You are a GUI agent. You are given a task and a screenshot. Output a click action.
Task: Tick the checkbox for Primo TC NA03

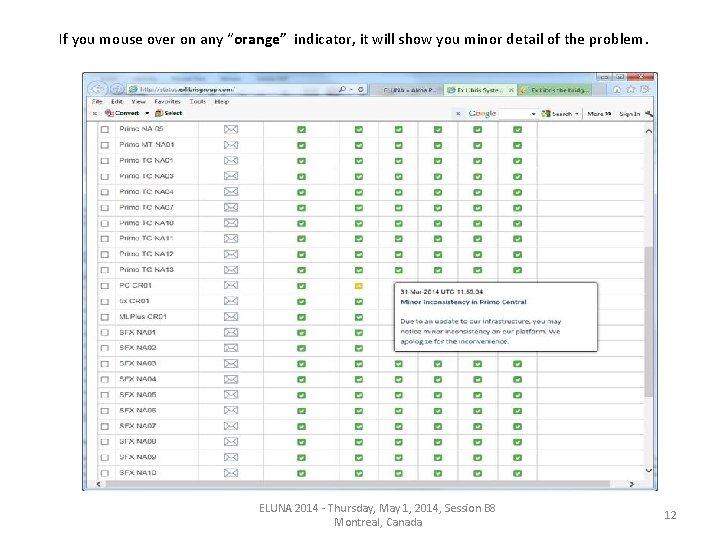pos(105,176)
